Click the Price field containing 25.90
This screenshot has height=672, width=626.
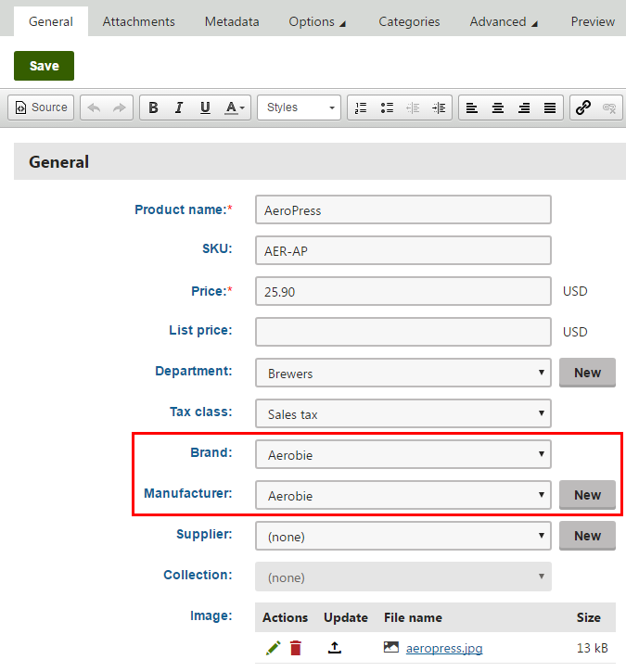coord(403,291)
